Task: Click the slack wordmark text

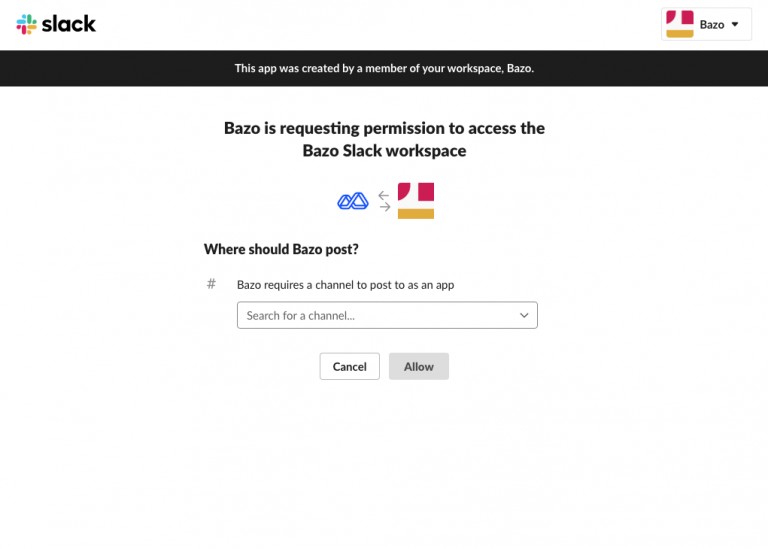Action: click(69, 24)
